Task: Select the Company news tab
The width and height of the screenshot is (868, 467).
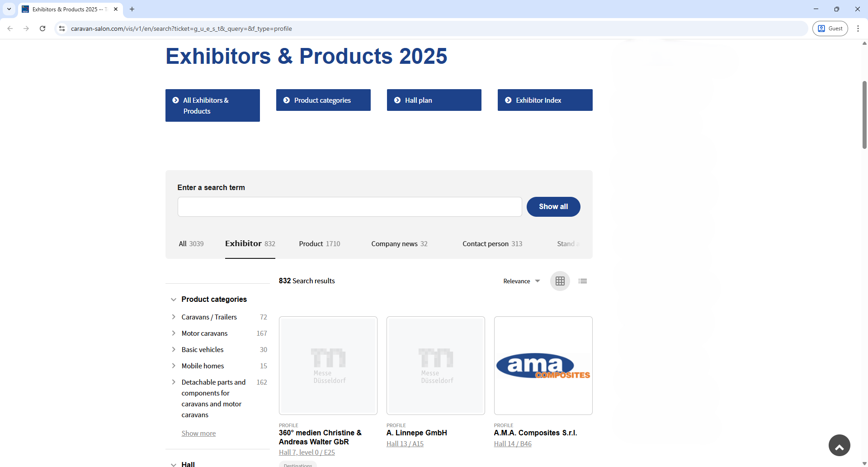Action: (x=394, y=243)
